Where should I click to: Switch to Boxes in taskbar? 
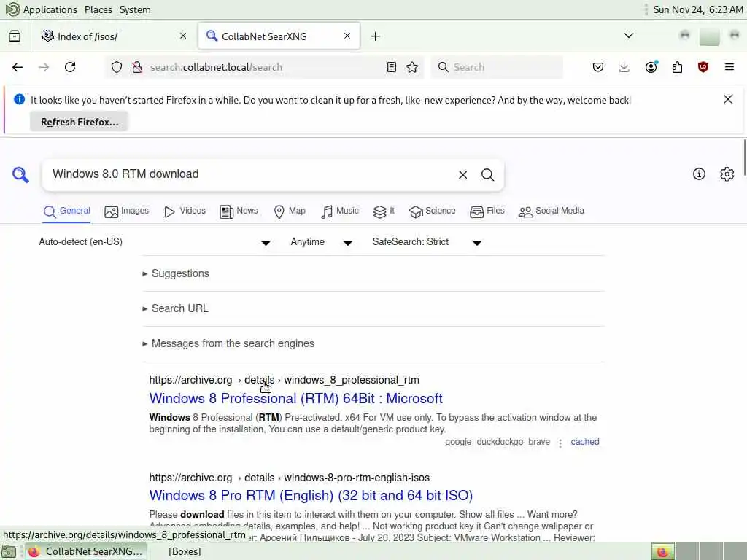click(x=185, y=551)
